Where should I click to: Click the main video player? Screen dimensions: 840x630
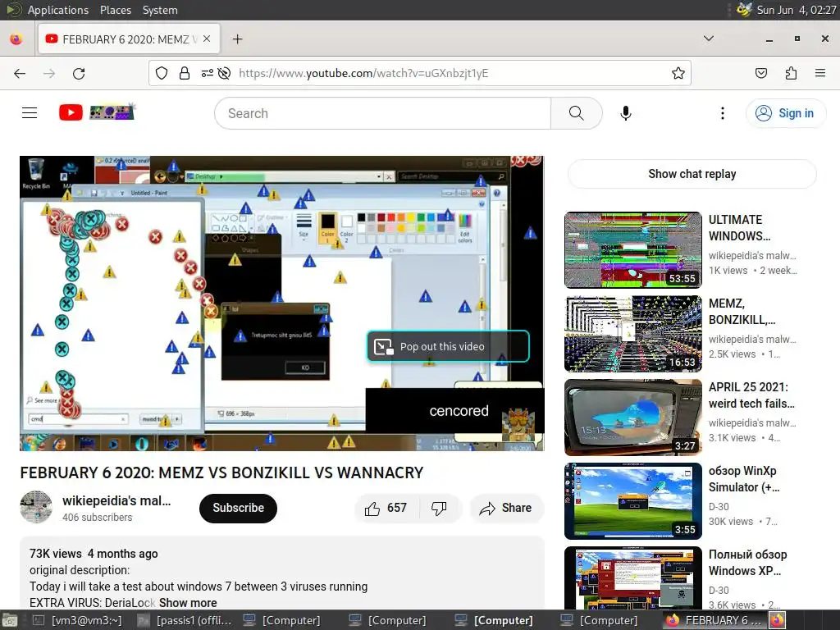[x=282, y=304]
